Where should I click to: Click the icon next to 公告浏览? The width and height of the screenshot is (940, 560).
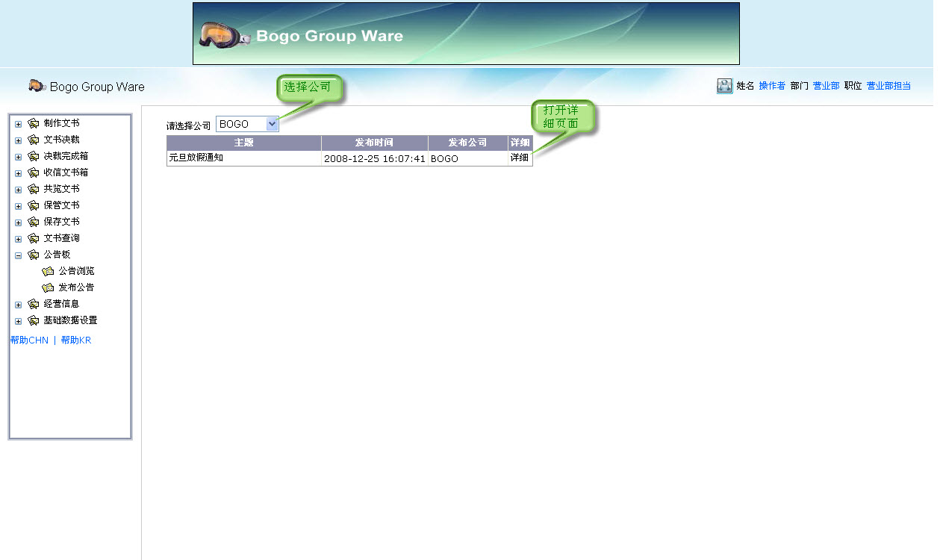click(49, 271)
